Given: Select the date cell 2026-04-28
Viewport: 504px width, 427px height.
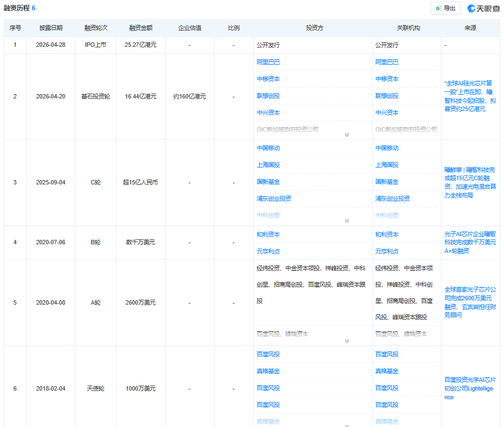Looking at the screenshot, I should coord(51,45).
